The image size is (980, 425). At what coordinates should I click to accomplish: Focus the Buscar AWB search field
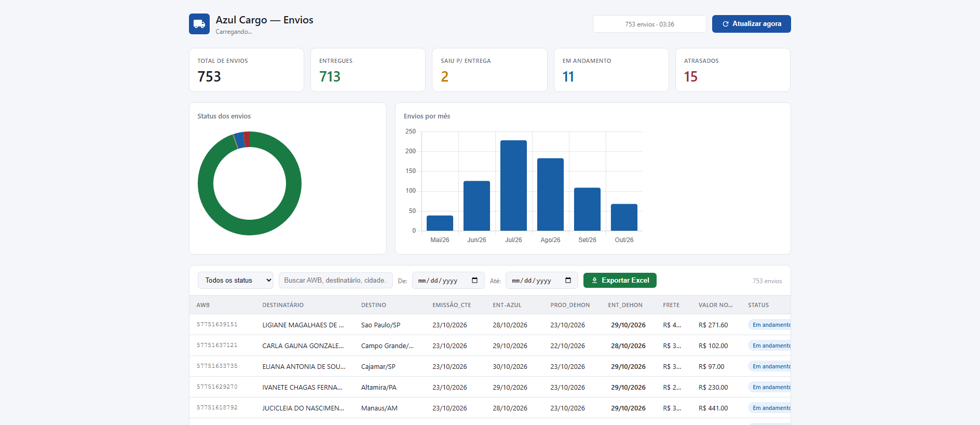click(x=336, y=281)
